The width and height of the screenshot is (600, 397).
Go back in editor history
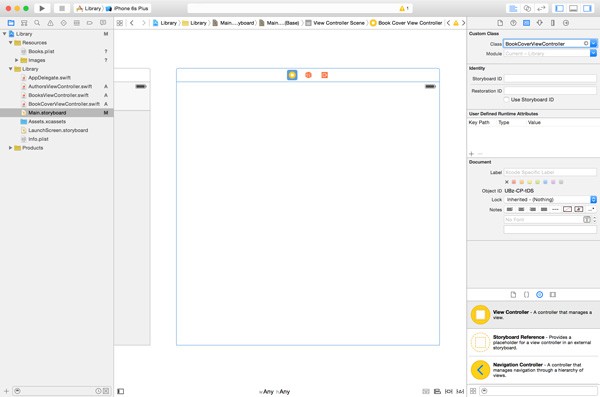click(x=132, y=23)
